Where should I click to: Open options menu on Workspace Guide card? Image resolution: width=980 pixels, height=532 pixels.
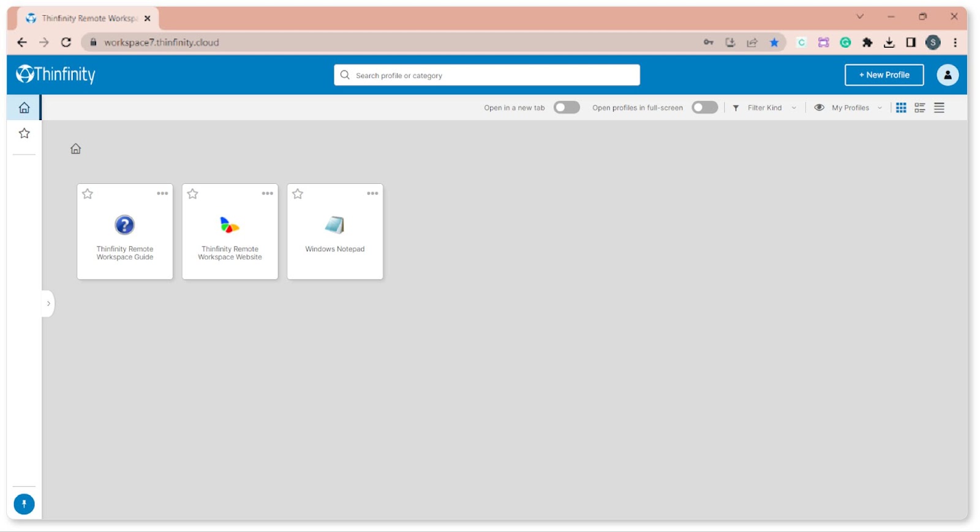162,193
